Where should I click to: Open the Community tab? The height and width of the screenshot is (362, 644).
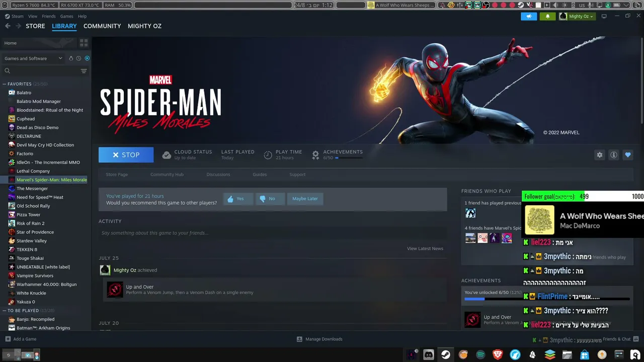coord(102,26)
